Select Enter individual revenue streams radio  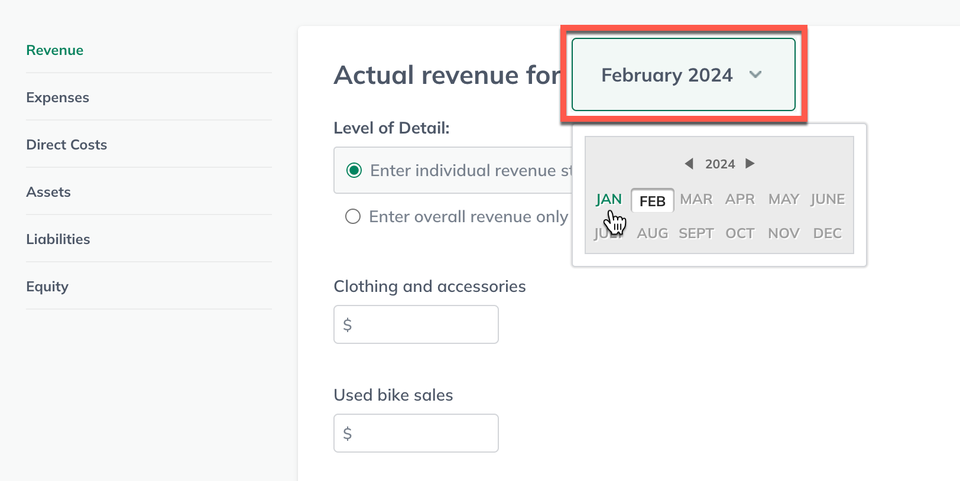click(354, 170)
